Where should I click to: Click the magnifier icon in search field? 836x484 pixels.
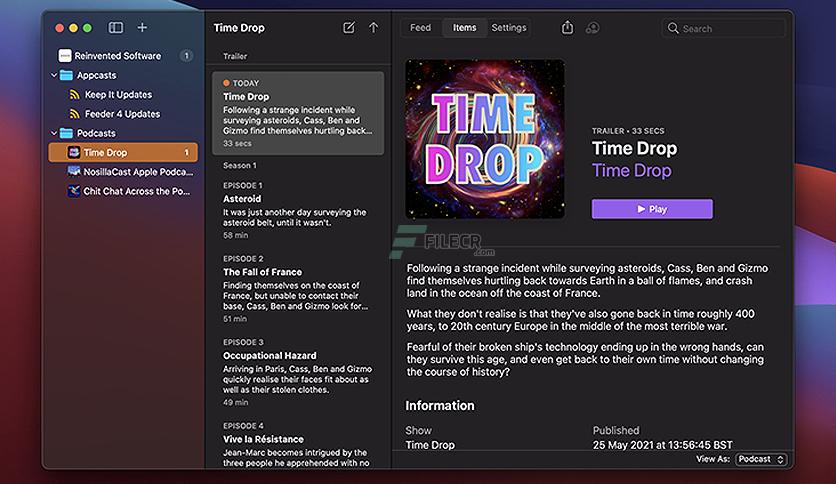(x=673, y=28)
